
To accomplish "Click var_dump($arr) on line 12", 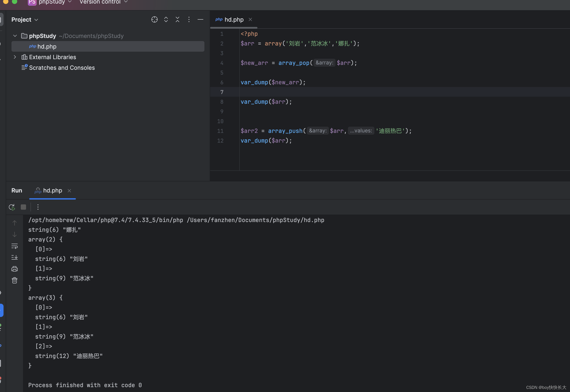I will (266, 141).
